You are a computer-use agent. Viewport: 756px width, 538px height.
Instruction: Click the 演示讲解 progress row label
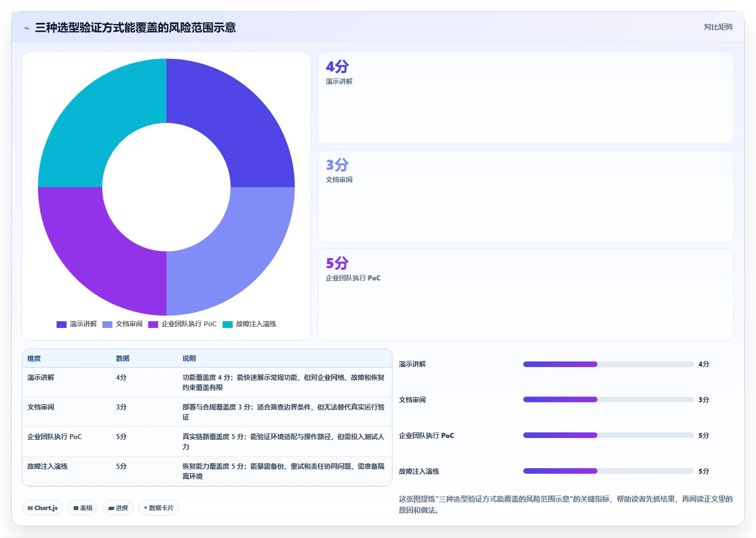click(412, 364)
